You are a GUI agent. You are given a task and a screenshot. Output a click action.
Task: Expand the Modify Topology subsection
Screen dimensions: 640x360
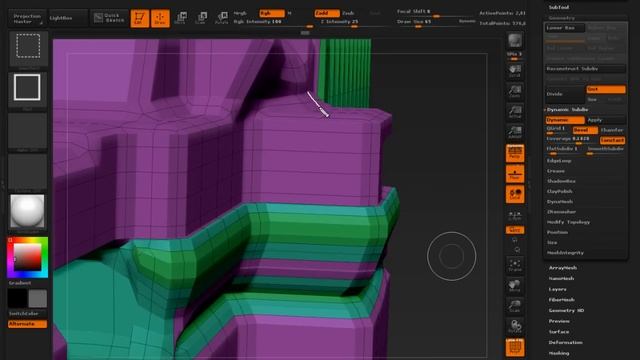point(568,222)
